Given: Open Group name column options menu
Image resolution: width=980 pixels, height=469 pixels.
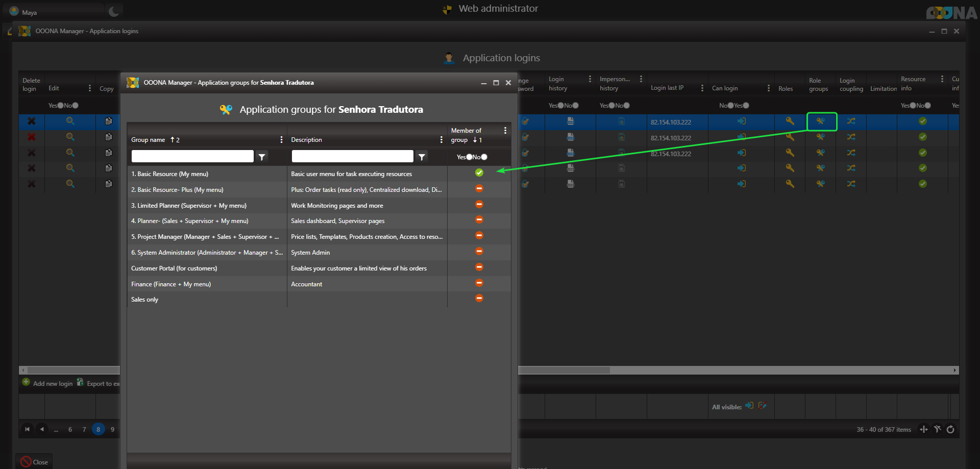Looking at the screenshot, I should pyautogui.click(x=281, y=140).
